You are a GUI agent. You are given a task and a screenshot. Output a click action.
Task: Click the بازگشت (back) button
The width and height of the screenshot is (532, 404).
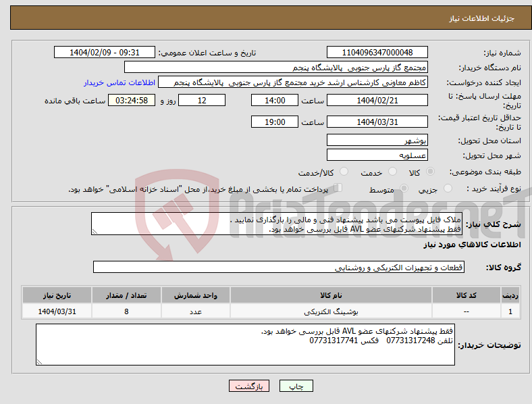pyautogui.click(x=249, y=386)
